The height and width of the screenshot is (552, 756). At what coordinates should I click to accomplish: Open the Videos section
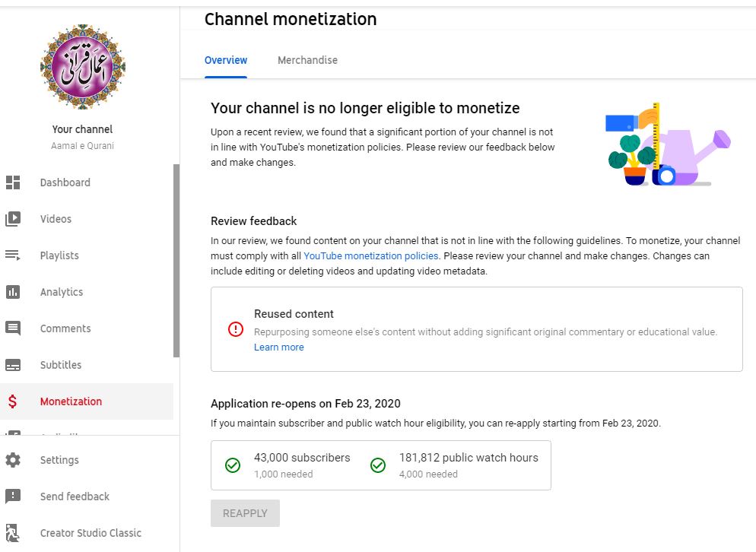tap(87, 219)
